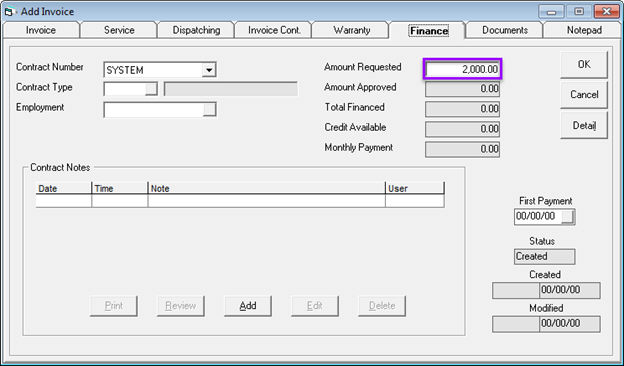Click the Review button
The image size is (624, 366).
181,306
